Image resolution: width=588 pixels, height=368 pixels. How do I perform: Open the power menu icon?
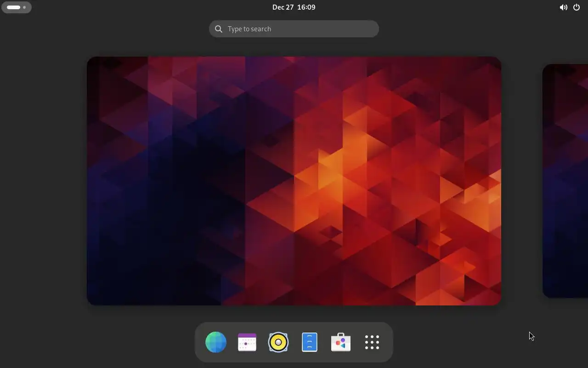(x=577, y=7)
